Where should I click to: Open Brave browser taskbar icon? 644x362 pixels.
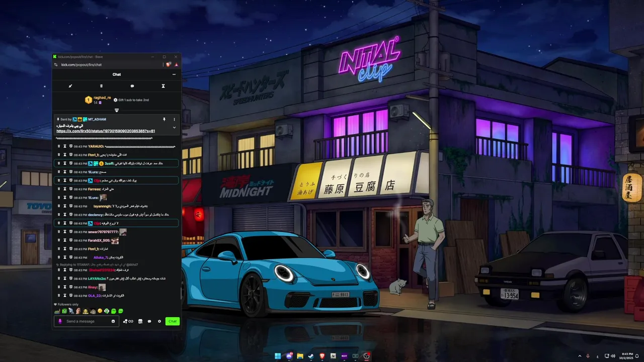click(322, 356)
